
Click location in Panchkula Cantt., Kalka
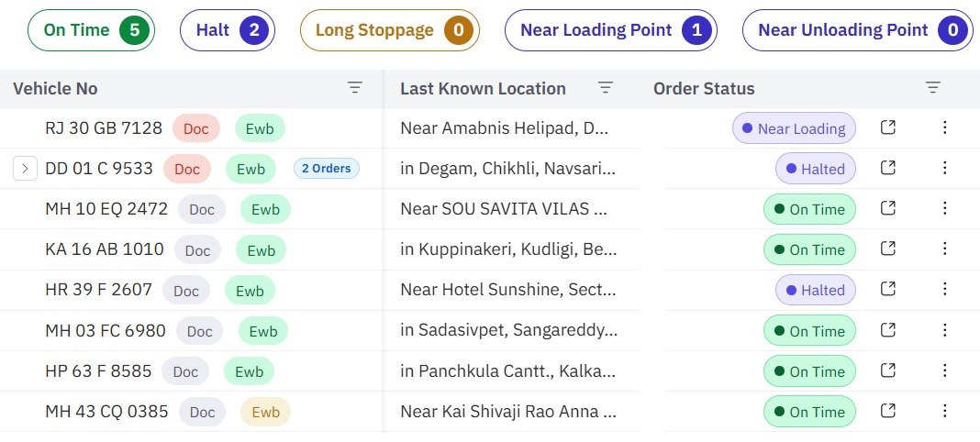pos(507,371)
